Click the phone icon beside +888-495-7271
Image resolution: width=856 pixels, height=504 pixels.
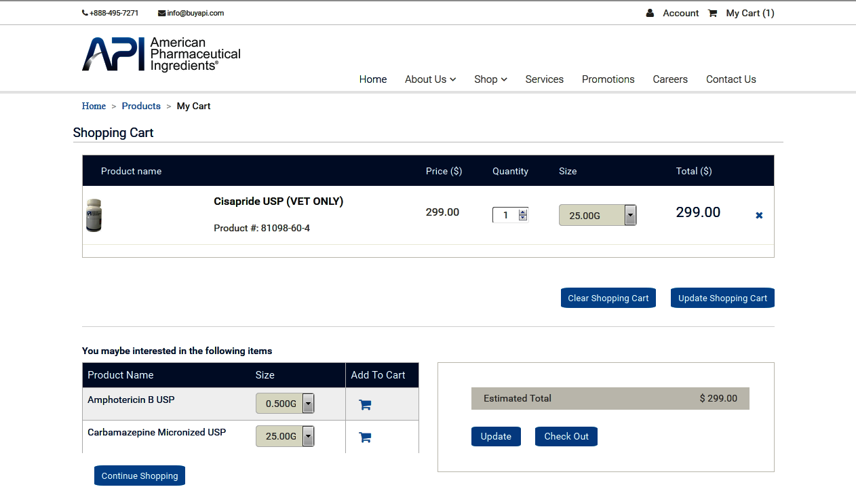pyautogui.click(x=85, y=13)
